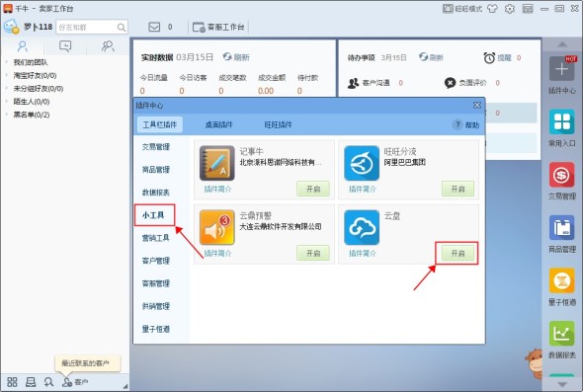Select 营销工具 category in plugin list
This screenshot has width=583, height=392.
tap(156, 238)
